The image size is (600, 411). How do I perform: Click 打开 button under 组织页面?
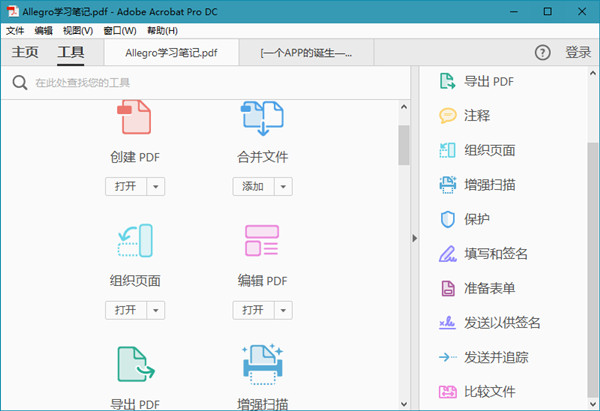(125, 310)
